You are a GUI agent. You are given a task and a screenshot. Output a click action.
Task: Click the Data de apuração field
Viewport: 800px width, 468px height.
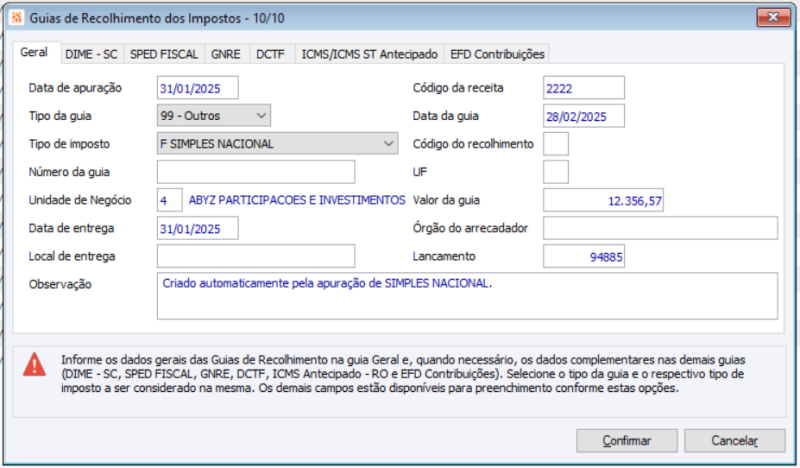pos(197,88)
